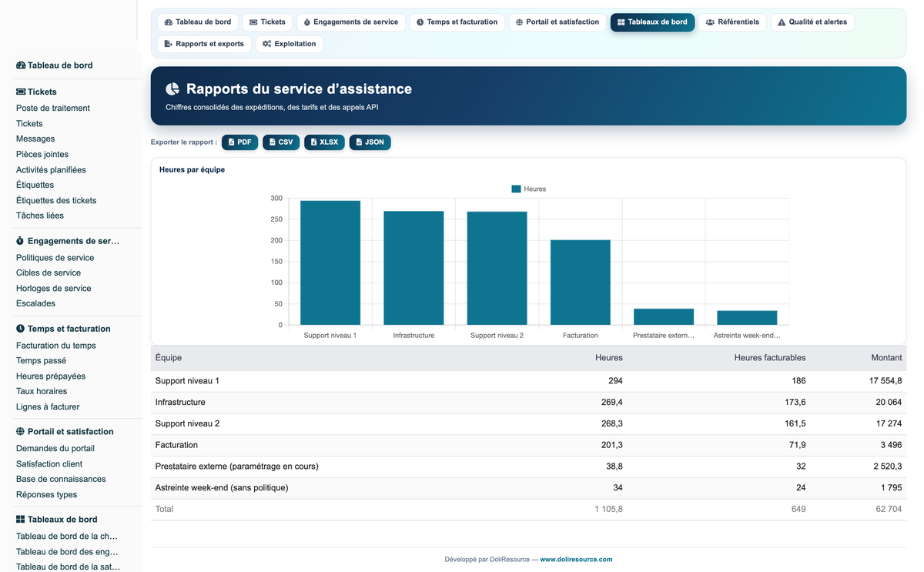The height and width of the screenshot is (572, 924).
Task: Click the stopwatch icon beside Engagements de ser…
Action: point(21,241)
